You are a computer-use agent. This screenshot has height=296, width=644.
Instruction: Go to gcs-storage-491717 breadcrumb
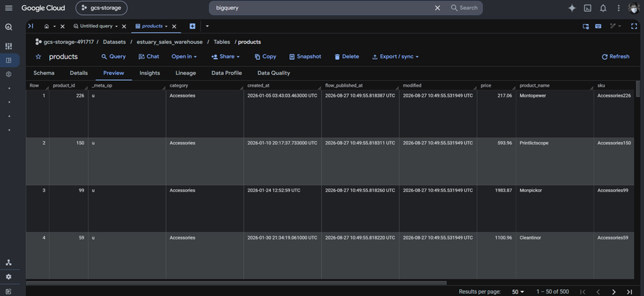point(69,42)
